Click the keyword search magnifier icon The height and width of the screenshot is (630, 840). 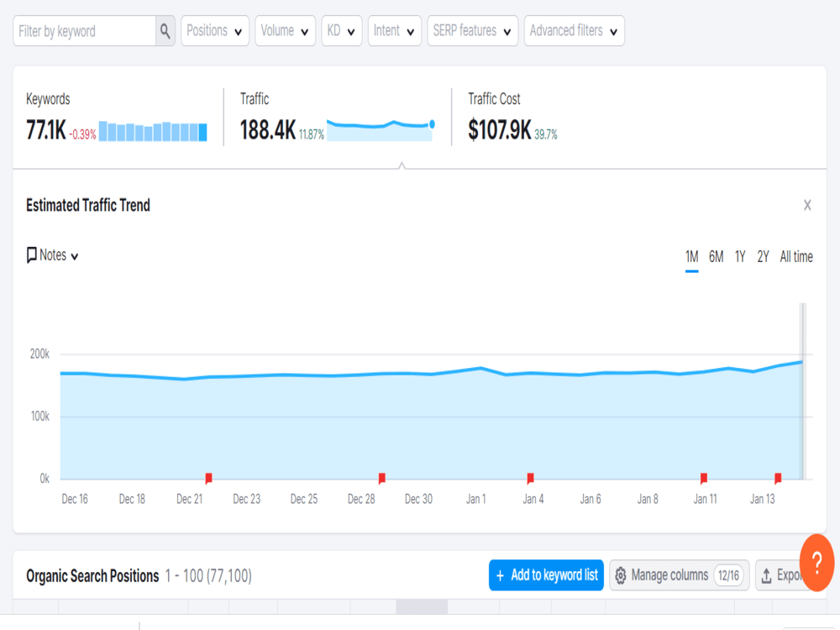point(165,31)
